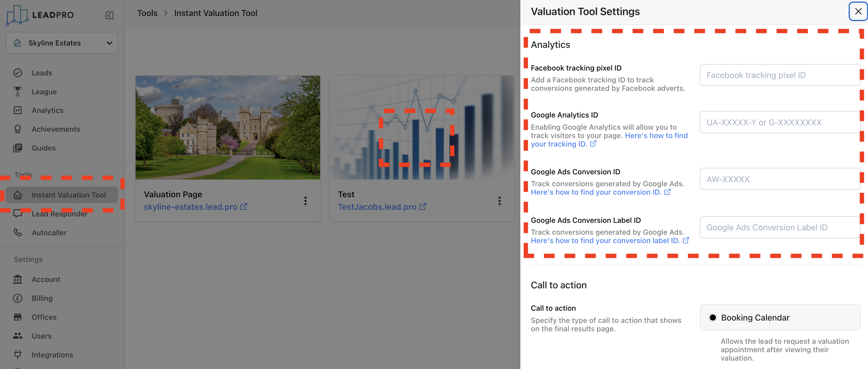
Task: Click the LeadPro logo icon
Action: 17,15
